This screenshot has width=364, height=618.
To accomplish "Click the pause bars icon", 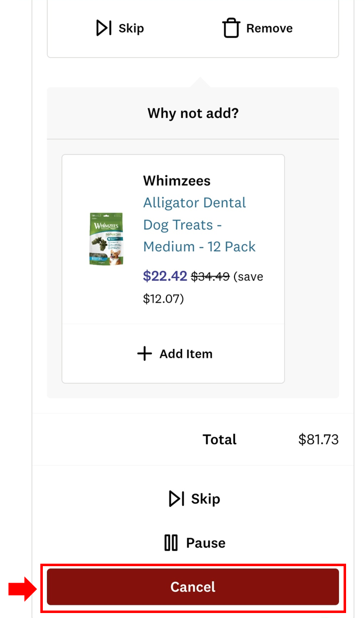I will tap(171, 543).
